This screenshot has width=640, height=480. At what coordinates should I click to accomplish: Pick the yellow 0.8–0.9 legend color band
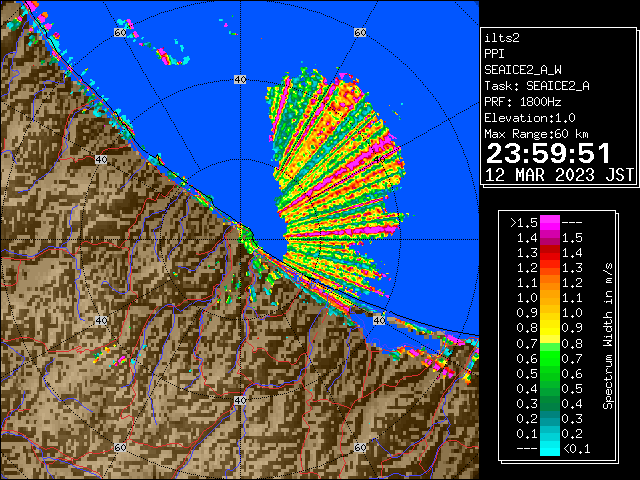550,328
